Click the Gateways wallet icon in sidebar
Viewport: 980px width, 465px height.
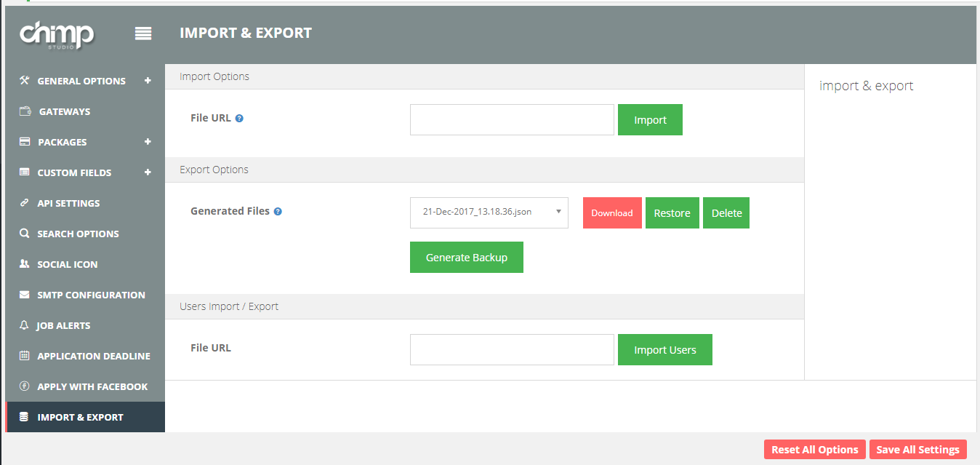[25, 111]
